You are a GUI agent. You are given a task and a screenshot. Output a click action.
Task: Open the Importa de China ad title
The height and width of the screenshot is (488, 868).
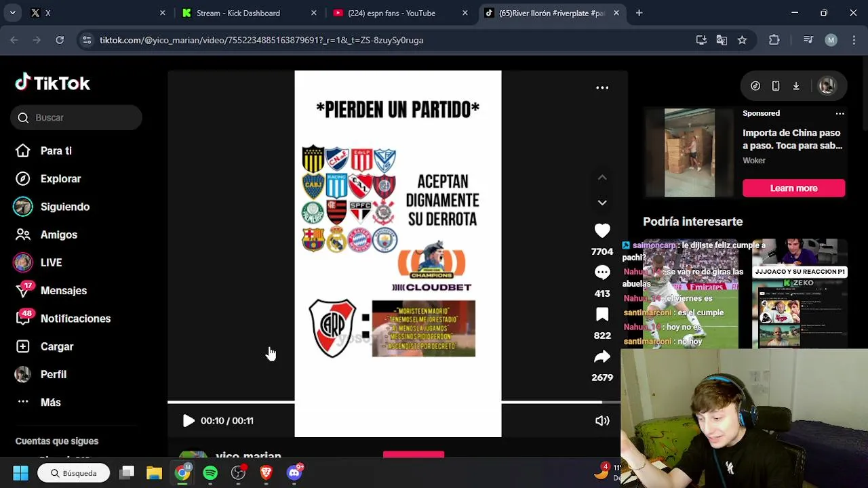tap(792, 139)
